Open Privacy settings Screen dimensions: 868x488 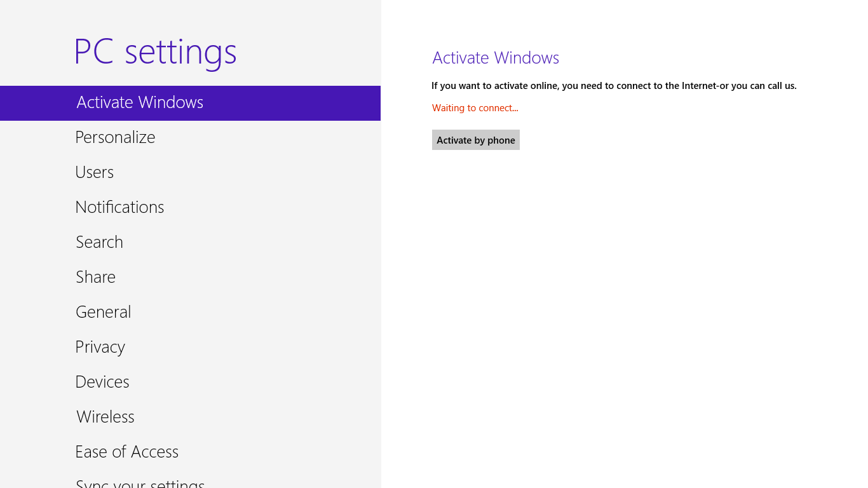click(190, 348)
